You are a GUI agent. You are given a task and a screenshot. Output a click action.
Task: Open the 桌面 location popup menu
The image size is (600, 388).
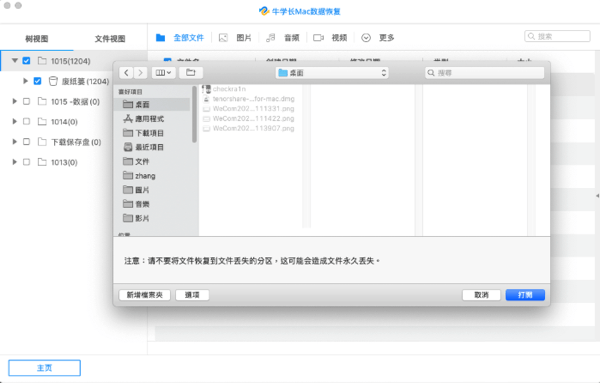(332, 73)
